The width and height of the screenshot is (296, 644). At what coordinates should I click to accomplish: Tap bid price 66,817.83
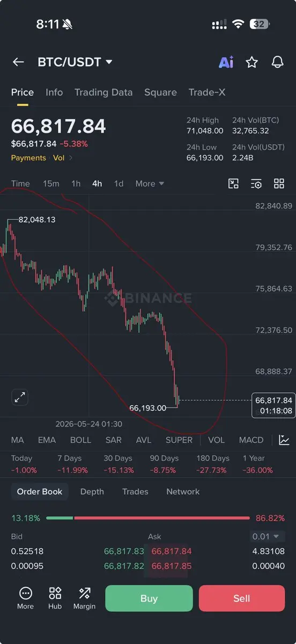(124, 551)
